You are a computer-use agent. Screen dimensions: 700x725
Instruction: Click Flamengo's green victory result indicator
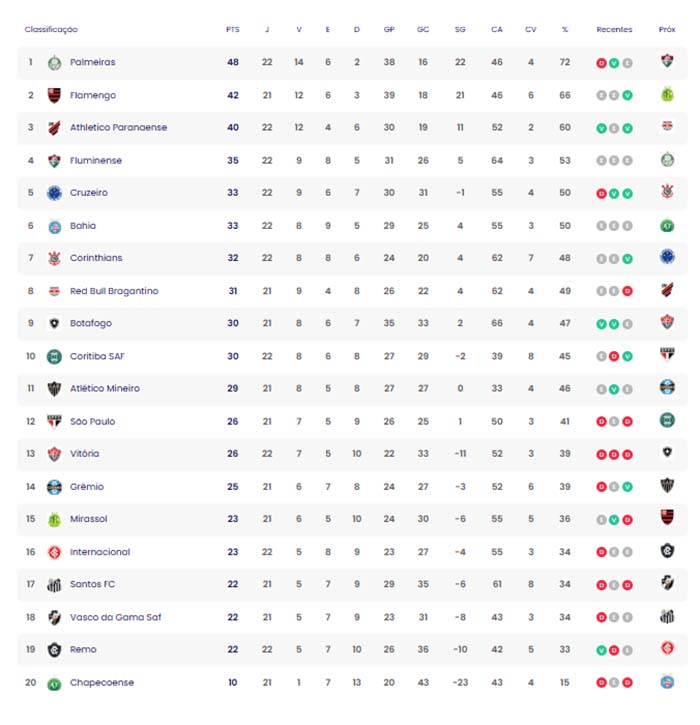627,96
